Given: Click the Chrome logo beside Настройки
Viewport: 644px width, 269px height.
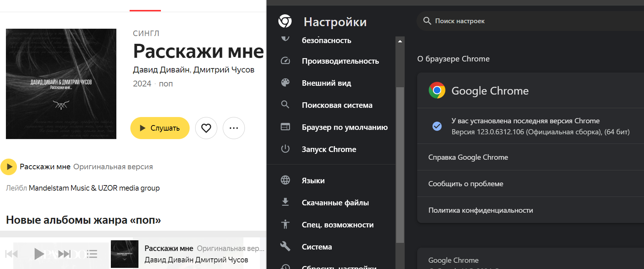Looking at the screenshot, I should click(285, 21).
